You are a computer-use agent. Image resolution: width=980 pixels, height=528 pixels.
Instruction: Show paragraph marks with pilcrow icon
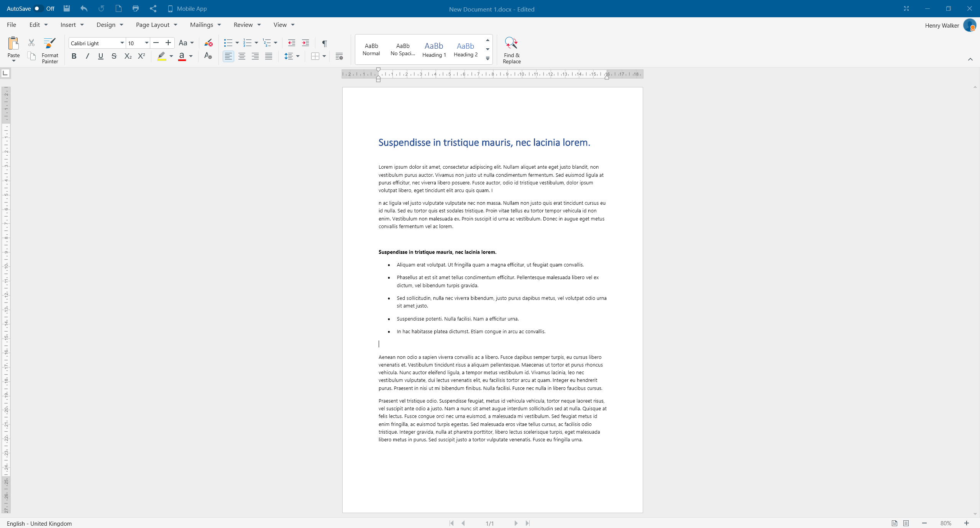[x=324, y=43]
